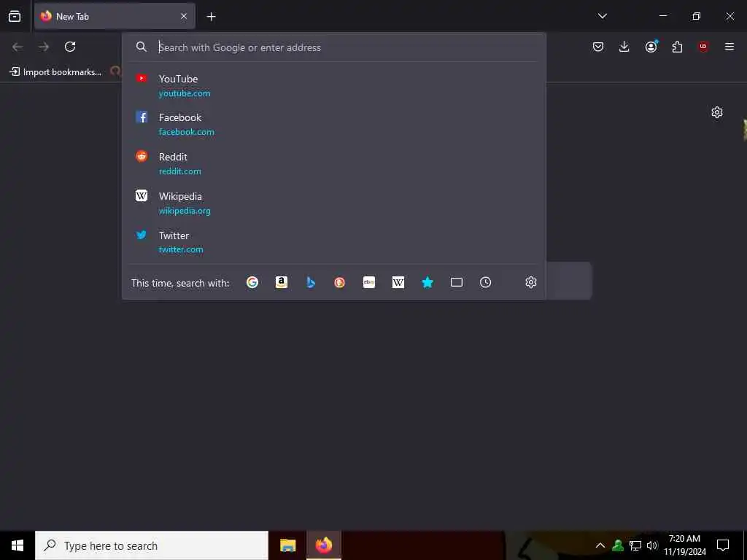Open the Extensions panel

(x=677, y=47)
